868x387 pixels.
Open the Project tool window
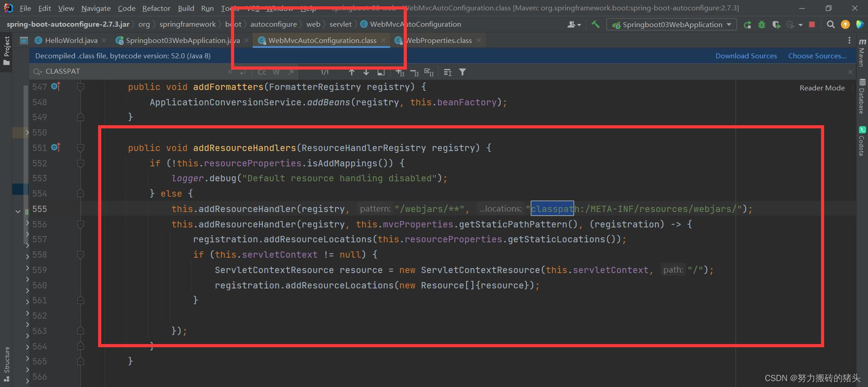(x=6, y=50)
